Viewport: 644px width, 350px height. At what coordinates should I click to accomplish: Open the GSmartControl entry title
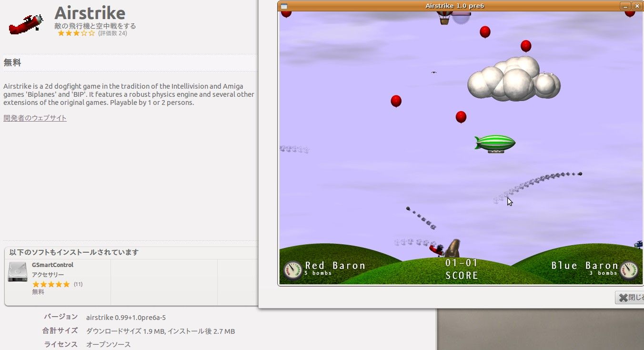pos(52,265)
